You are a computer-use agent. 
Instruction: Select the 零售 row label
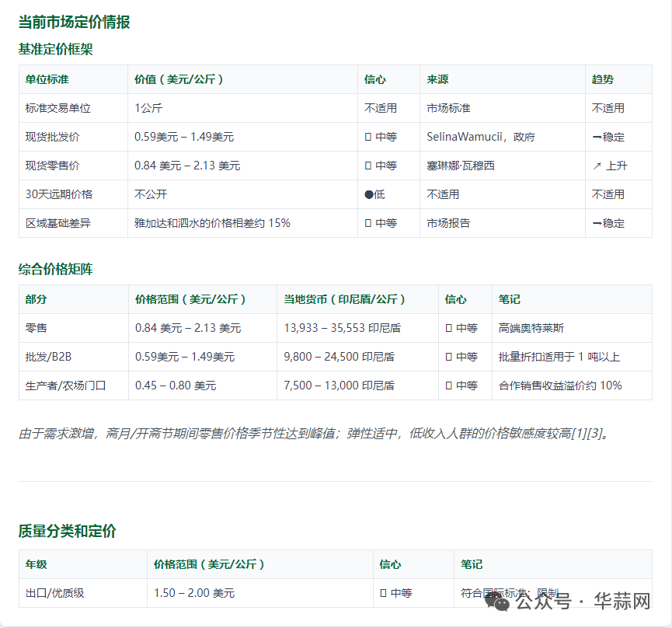(x=36, y=328)
